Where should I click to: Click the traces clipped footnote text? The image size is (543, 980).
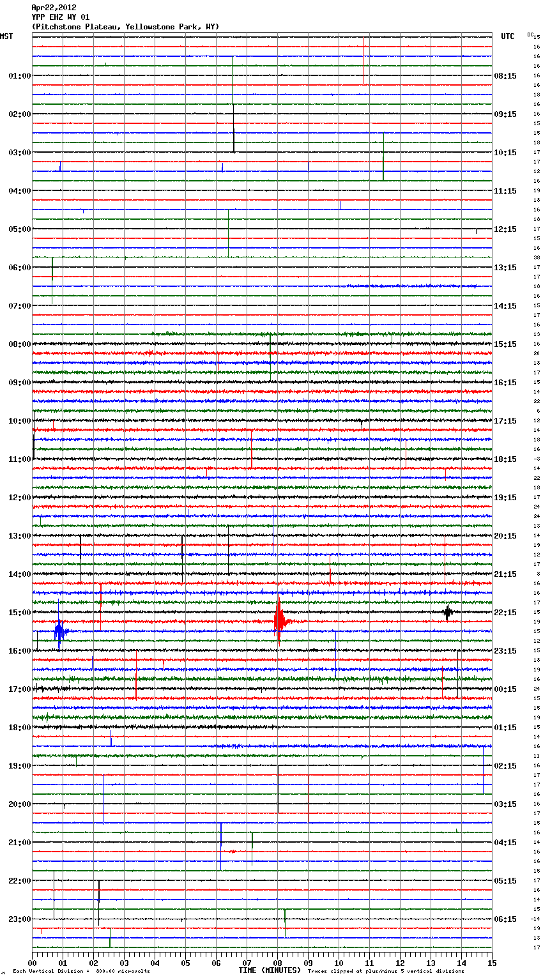point(386,971)
